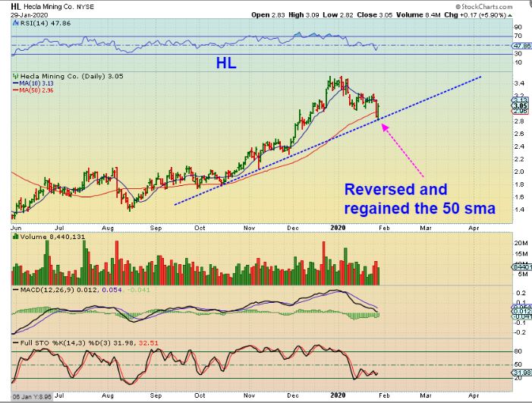Click the 30 level on RSI axis
This screenshot has width=532, height=403.
click(518, 54)
